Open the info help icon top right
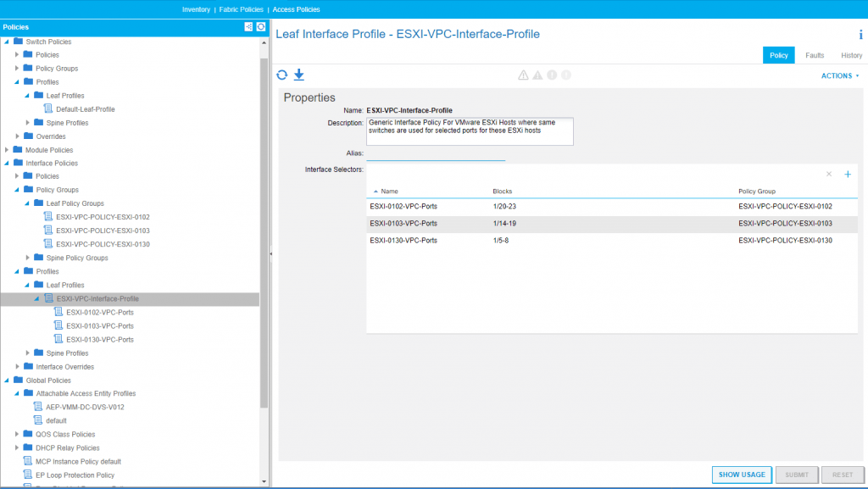This screenshot has width=868, height=489. pos(860,35)
